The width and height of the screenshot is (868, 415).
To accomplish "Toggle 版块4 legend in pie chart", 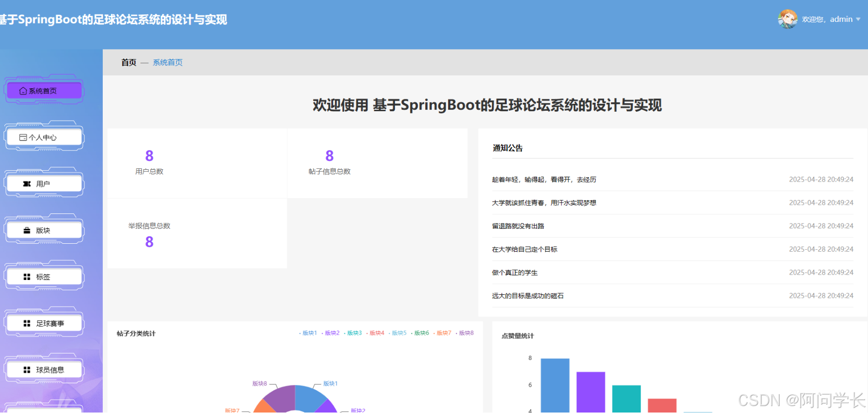I will coord(375,333).
